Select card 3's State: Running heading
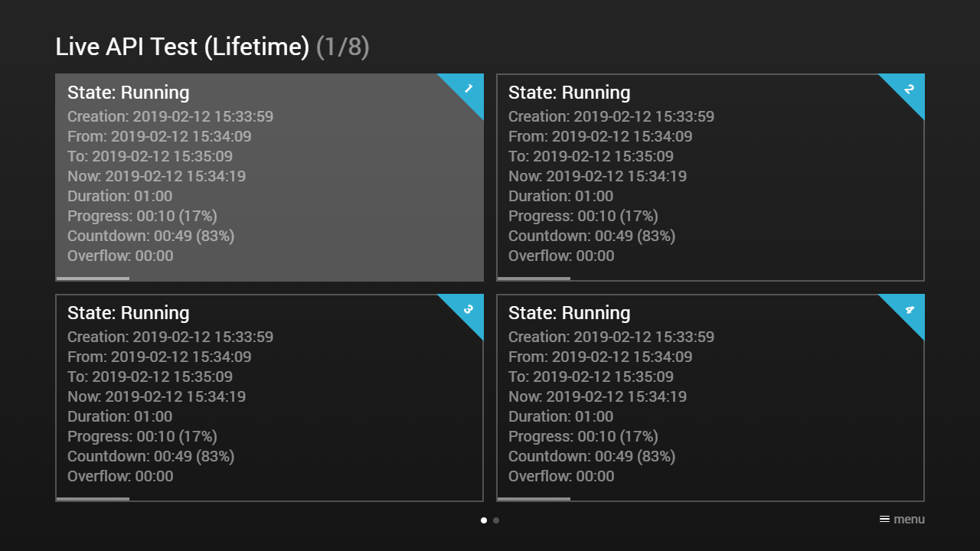980x551 pixels. (x=128, y=313)
